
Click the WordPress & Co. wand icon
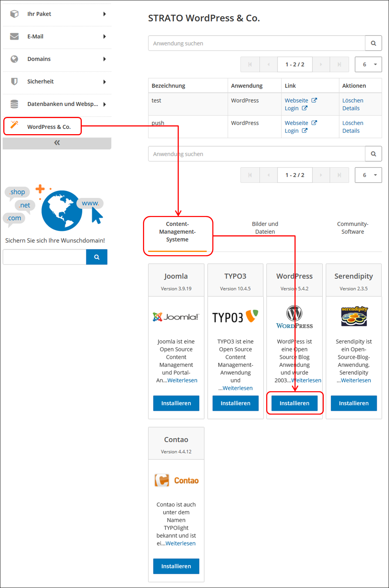[x=14, y=125]
